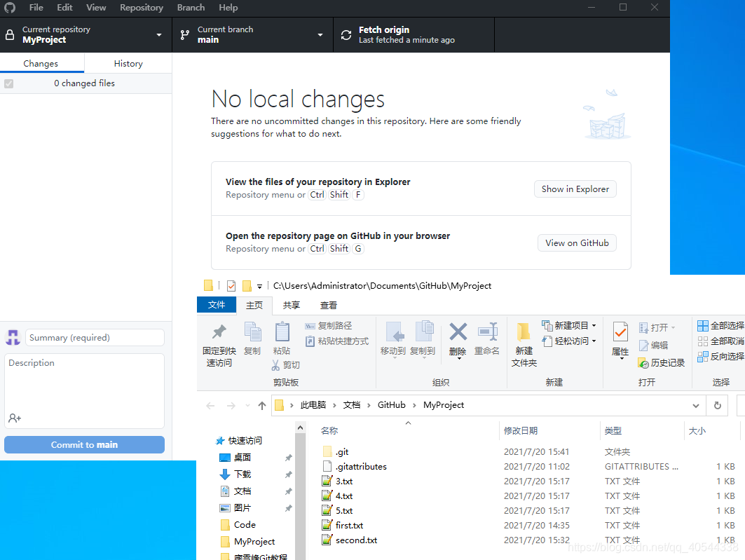Viewport: 745px width, 560px height.
Task: Sort by the 名称 column header
Action: (x=329, y=431)
